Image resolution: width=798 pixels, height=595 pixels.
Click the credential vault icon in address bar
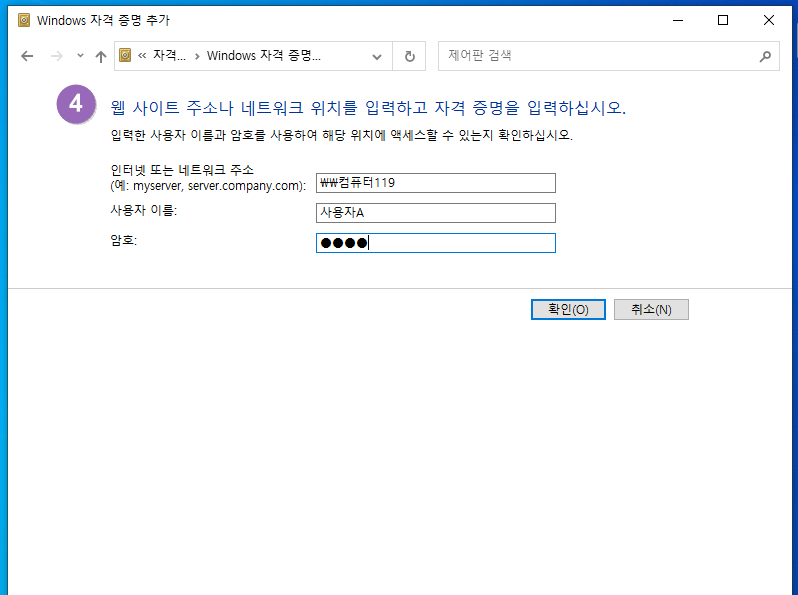[125, 55]
